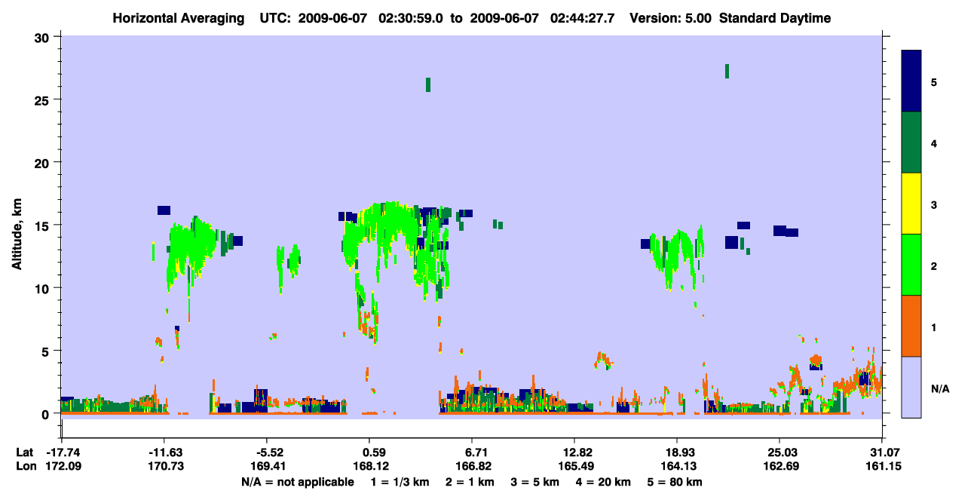The width and height of the screenshot is (980, 503).
Task: Click the dark green colorbar segment labeled 4
Action: click(x=911, y=143)
